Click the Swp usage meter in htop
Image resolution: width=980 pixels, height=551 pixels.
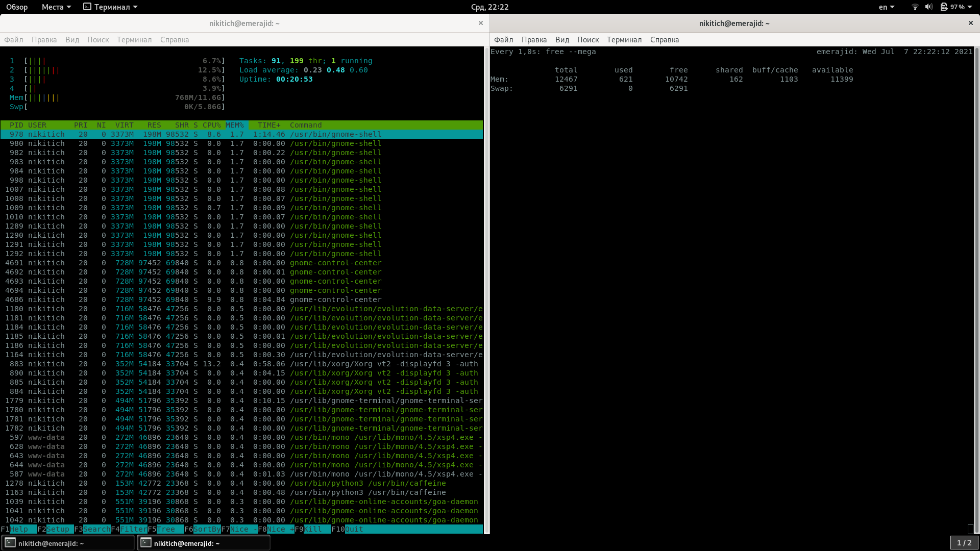point(117,107)
